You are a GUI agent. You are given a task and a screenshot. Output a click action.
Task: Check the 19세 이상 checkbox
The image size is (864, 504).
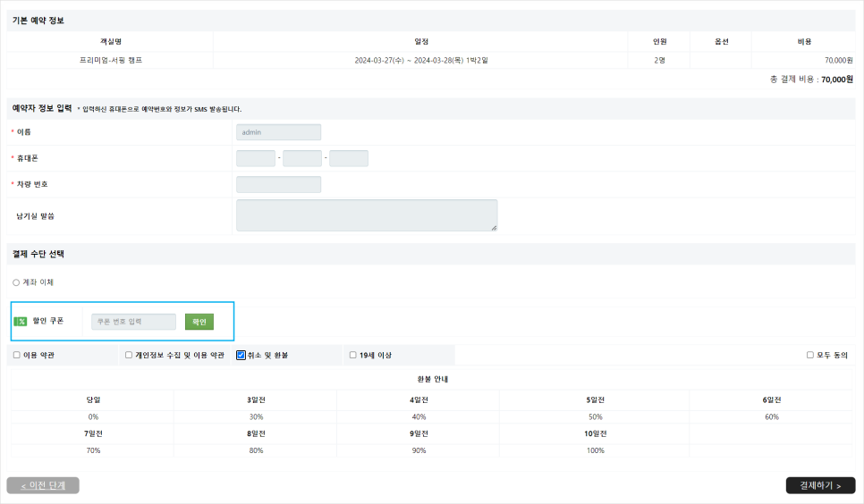(x=352, y=356)
